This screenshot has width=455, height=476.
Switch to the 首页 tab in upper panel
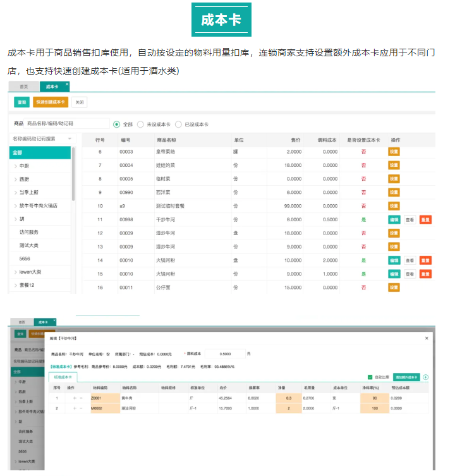24,87
